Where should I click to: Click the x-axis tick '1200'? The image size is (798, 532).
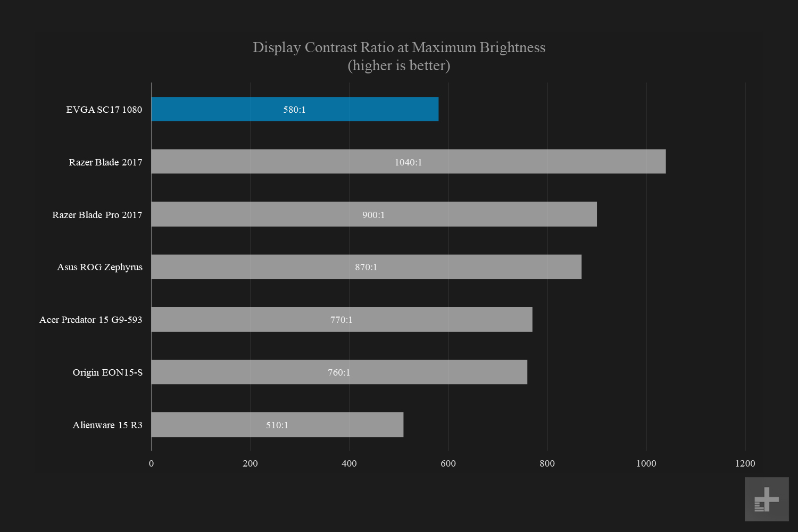(x=745, y=463)
